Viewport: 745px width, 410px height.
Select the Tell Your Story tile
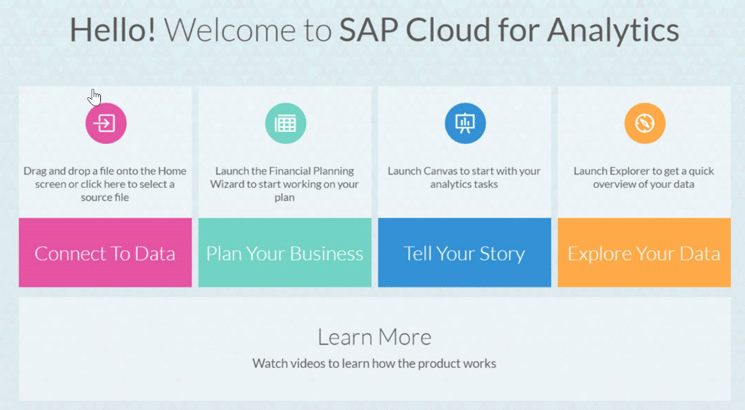click(x=464, y=252)
